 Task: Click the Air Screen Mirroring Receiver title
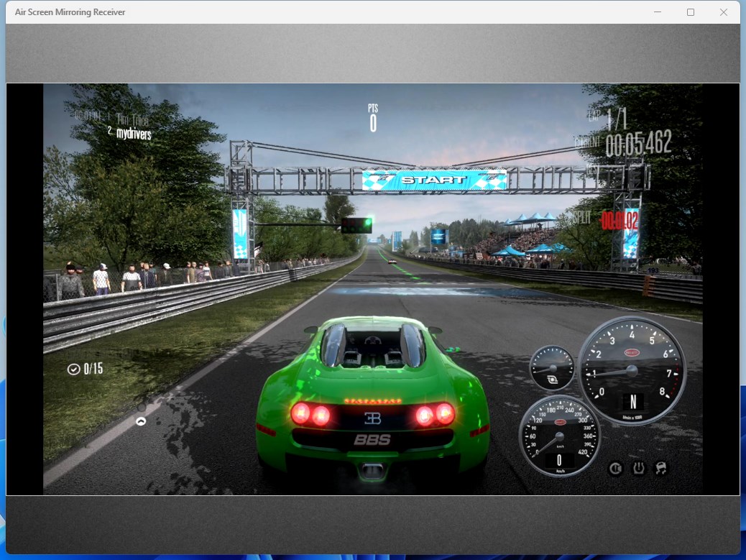70,12
